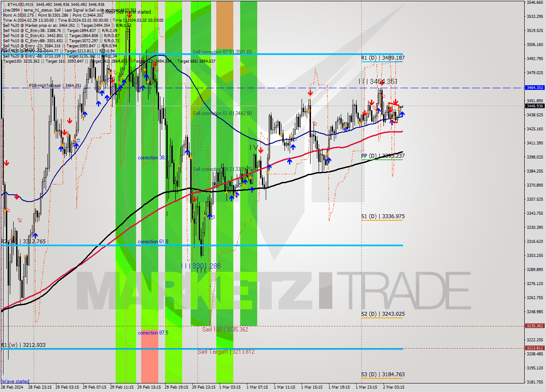Click the 'S2 (D) | 3243.025' pivot label

pyautogui.click(x=383, y=314)
